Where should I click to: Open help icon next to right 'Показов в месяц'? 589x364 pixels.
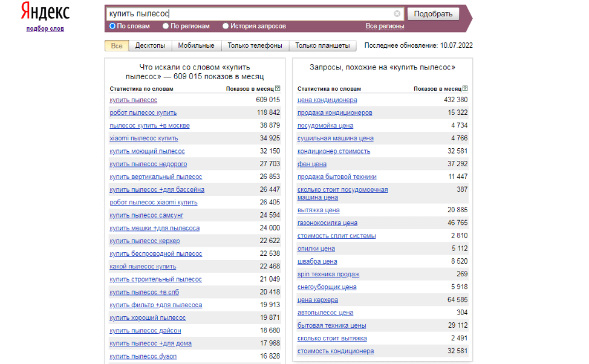pos(465,88)
